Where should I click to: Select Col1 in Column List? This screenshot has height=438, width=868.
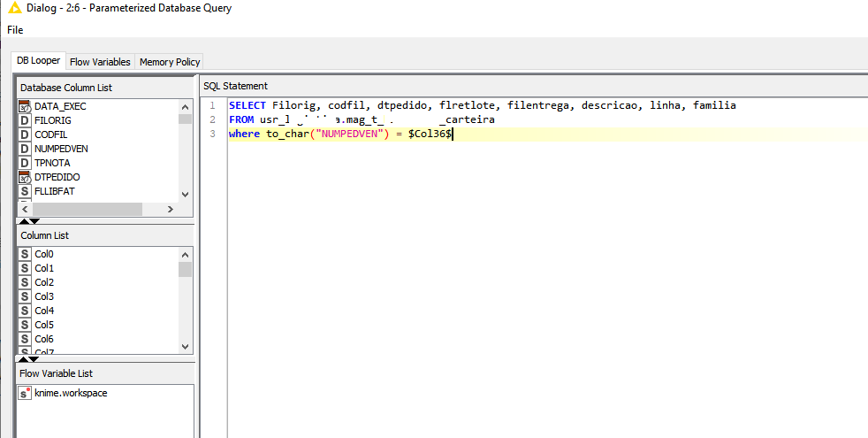pyautogui.click(x=44, y=268)
